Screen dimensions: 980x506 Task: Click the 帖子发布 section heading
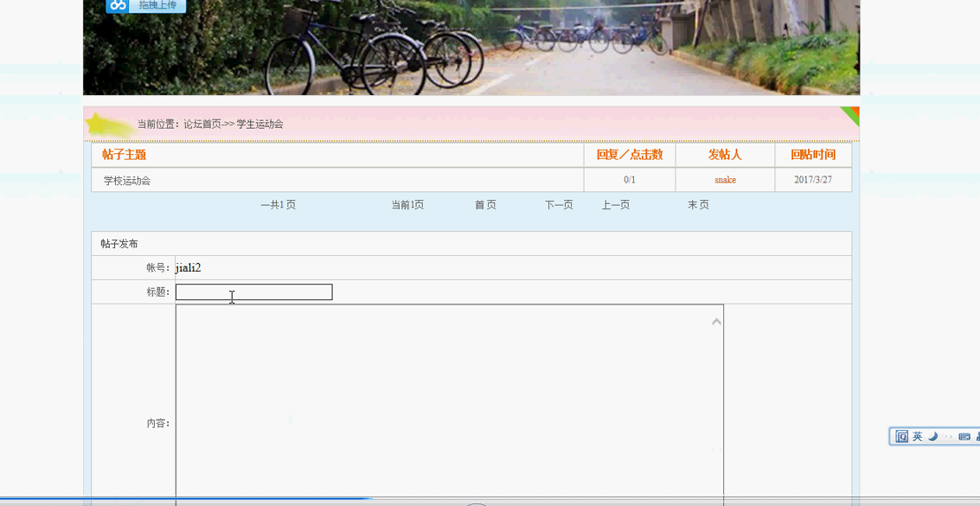pyautogui.click(x=119, y=244)
